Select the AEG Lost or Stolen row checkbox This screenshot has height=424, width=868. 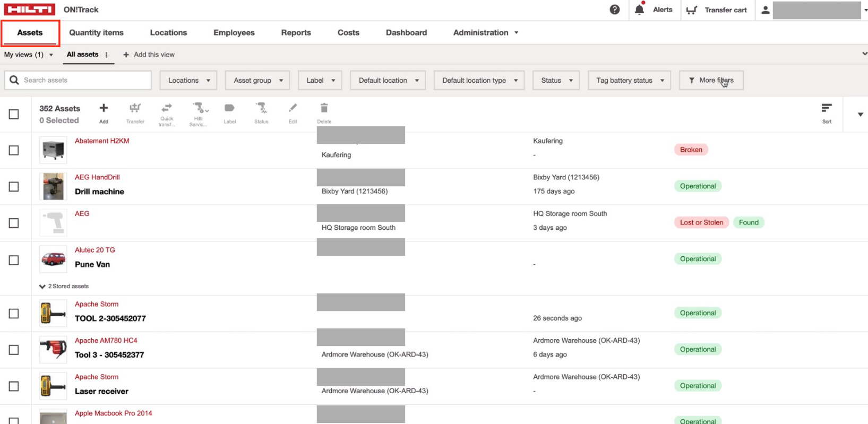pyautogui.click(x=14, y=223)
